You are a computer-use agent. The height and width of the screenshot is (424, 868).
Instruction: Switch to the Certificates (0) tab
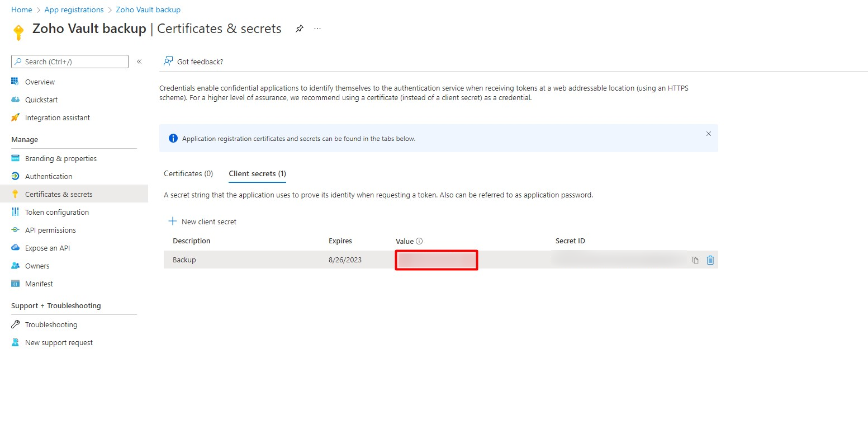(188, 174)
